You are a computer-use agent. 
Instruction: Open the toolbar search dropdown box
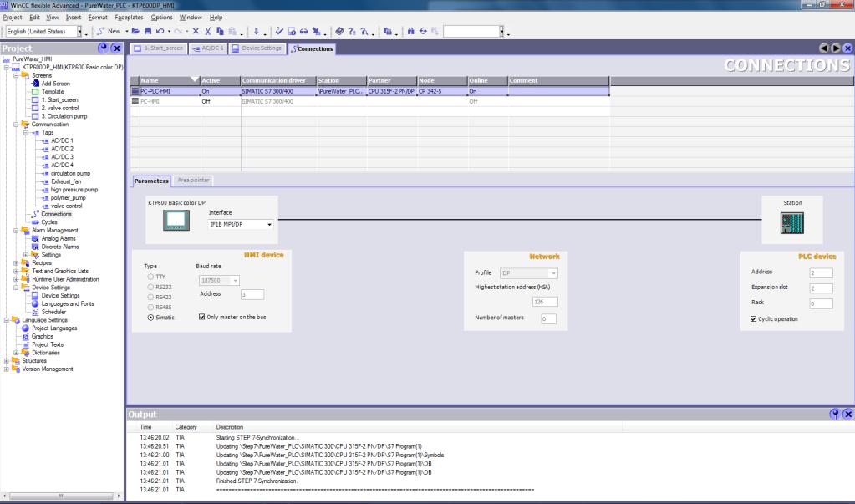click(501, 32)
